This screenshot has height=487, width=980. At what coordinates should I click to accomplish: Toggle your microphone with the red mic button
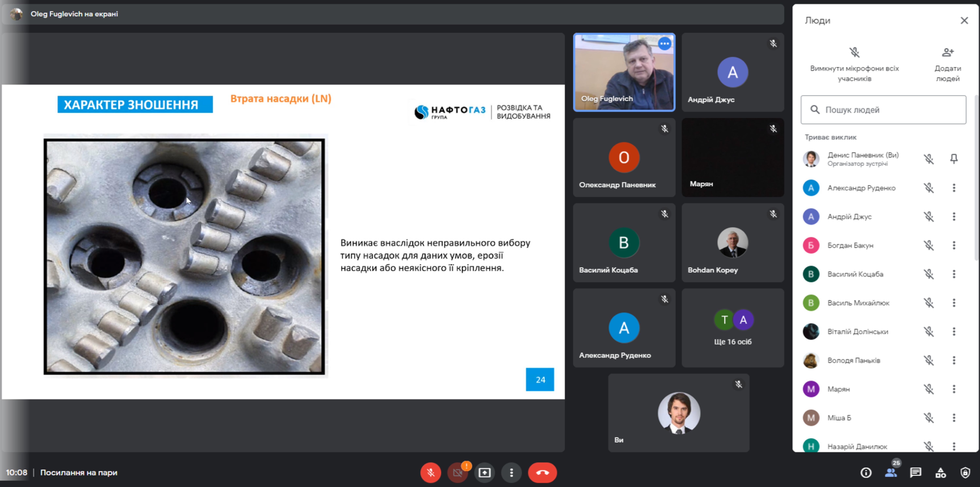(430, 473)
